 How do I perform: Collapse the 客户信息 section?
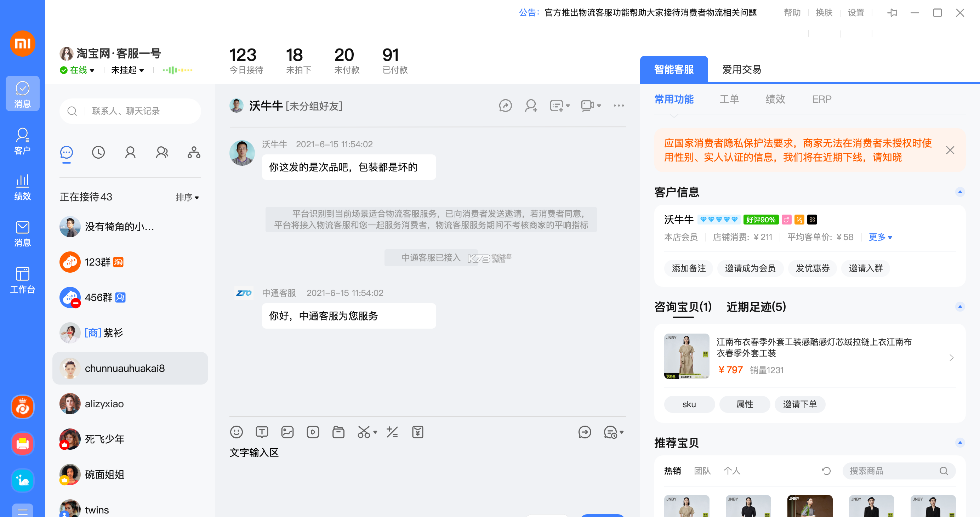(x=960, y=192)
